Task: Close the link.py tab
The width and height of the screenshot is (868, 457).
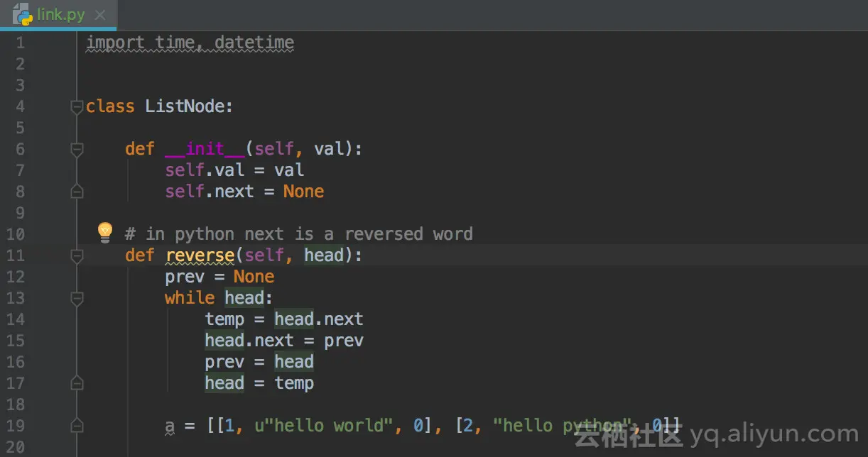Action: (100, 15)
